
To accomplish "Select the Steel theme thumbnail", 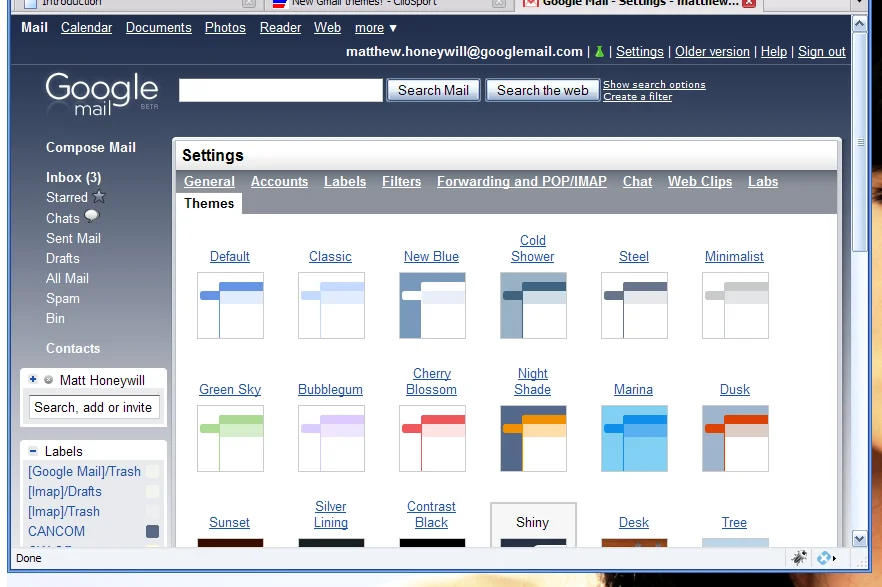I will 634,305.
